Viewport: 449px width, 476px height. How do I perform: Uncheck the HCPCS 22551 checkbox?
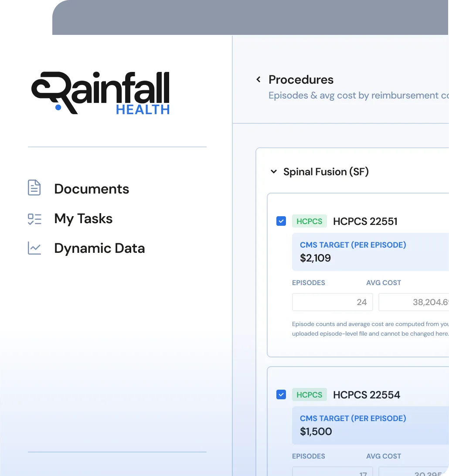(281, 221)
